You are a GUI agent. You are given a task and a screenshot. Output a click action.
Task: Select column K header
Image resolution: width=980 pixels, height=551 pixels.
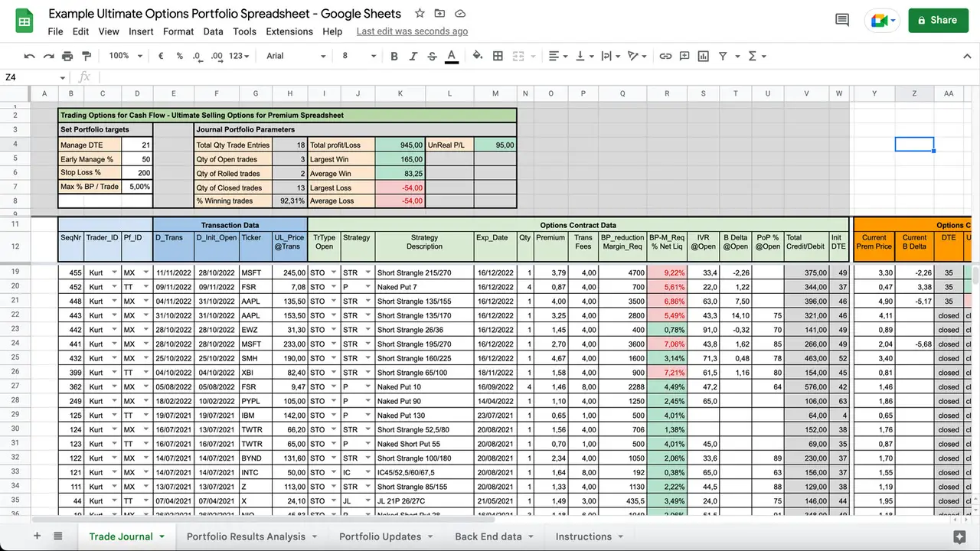tap(400, 93)
